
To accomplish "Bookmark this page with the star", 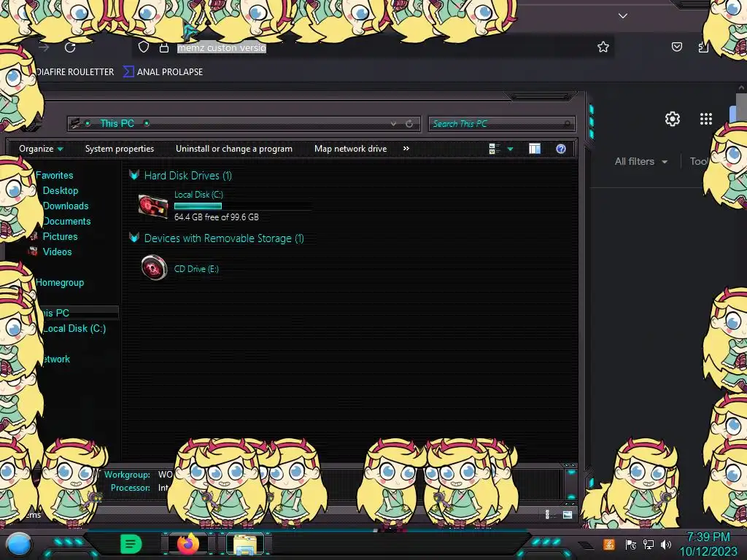I will coord(603,47).
